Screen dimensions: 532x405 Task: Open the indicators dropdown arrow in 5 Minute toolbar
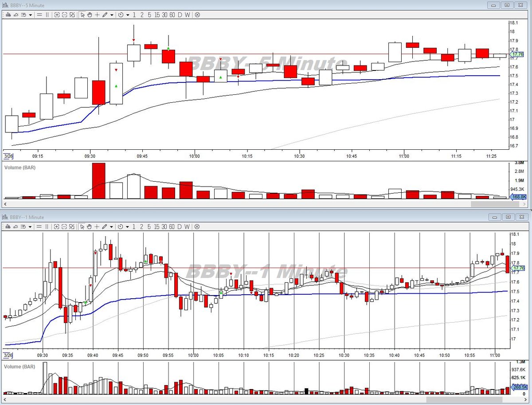[x=30, y=15]
